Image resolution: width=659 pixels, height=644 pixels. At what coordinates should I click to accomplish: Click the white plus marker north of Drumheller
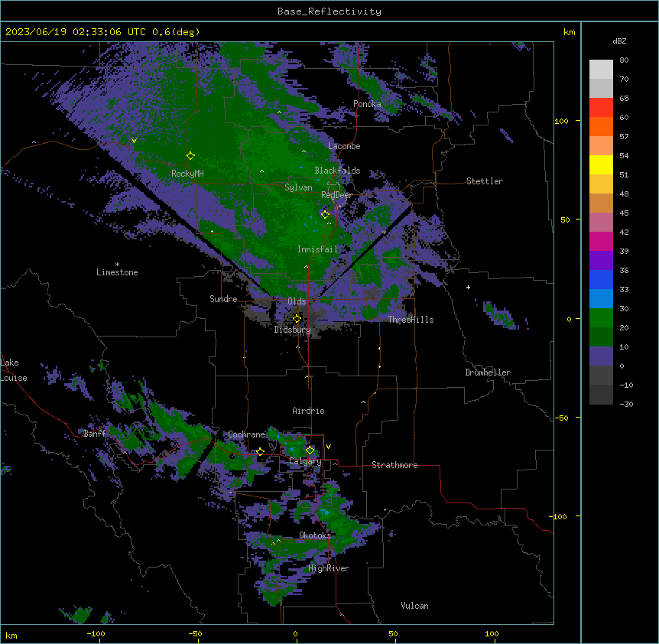[468, 287]
